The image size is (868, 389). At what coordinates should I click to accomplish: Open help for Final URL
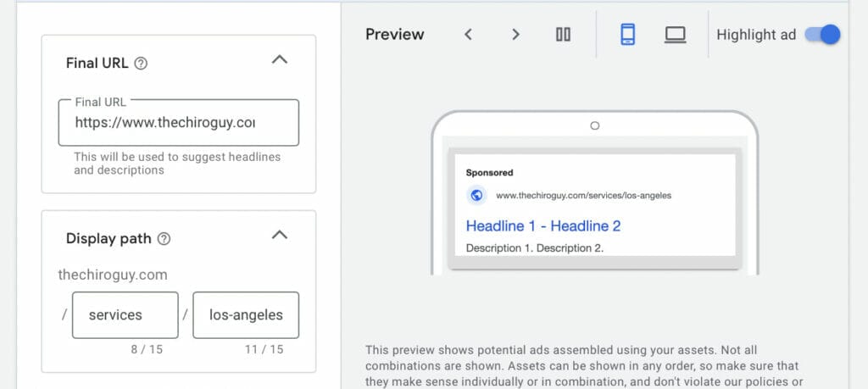pyautogui.click(x=142, y=64)
